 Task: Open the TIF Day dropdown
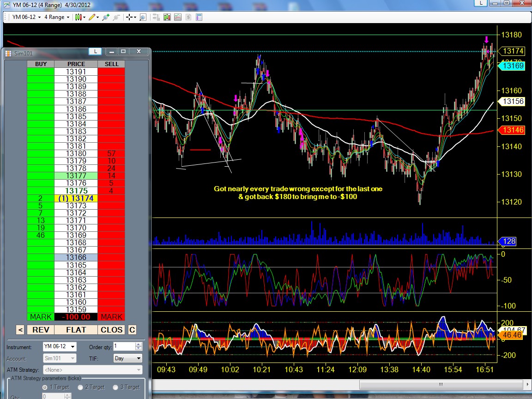click(x=128, y=358)
